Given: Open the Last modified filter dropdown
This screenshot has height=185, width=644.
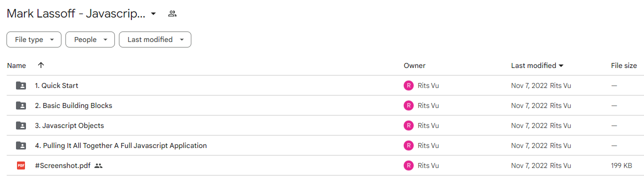Looking at the screenshot, I should click(155, 39).
